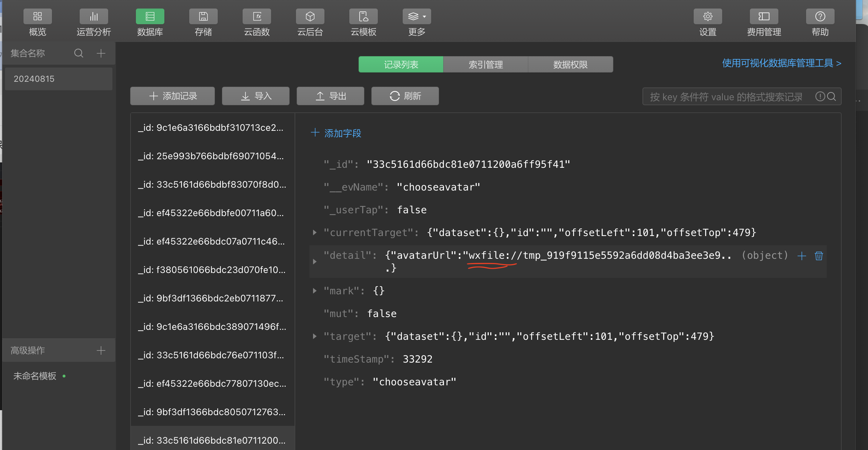Screen dimensions: 868x450
Task: Open the 云模板 template icon
Action: (363, 17)
